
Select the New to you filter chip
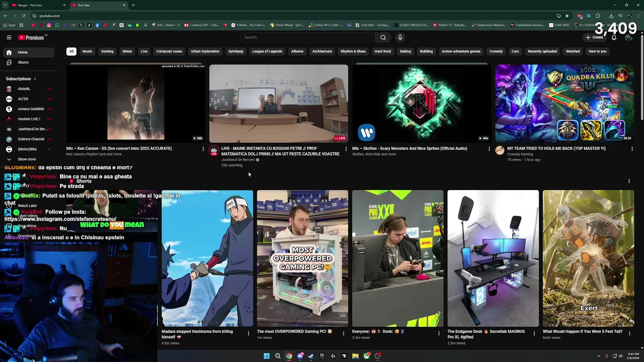point(597,51)
